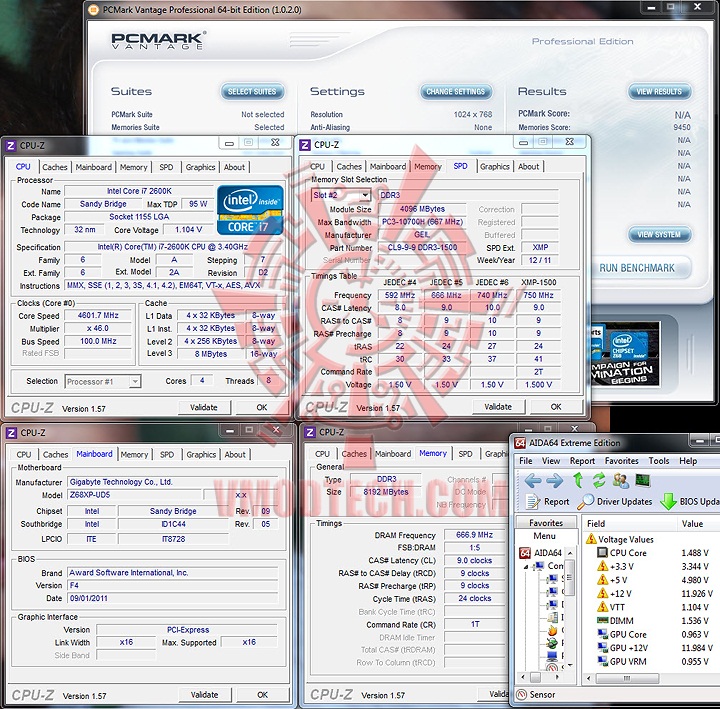
Task: Click scroll-up arrow of AIDA64 tree scrollbar
Action: pyautogui.click(x=570, y=553)
